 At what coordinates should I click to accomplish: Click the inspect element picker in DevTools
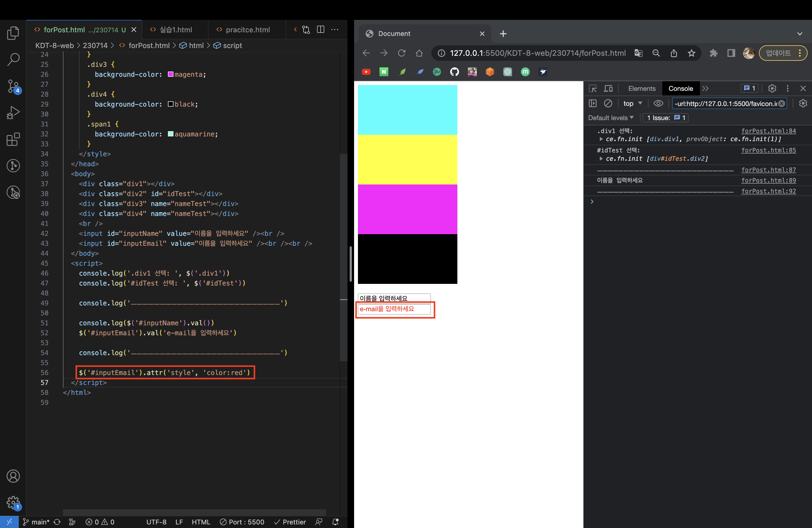pyautogui.click(x=593, y=88)
